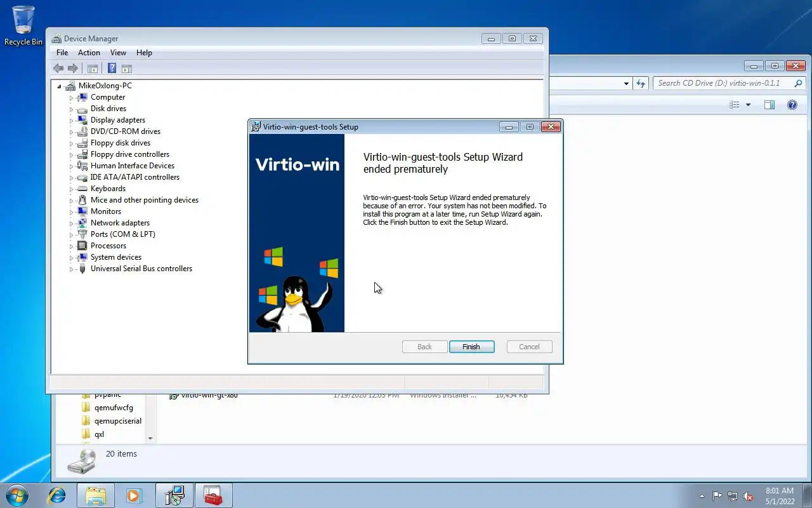Launch Internet Explorer from the taskbar
This screenshot has height=508, width=812.
pyautogui.click(x=57, y=495)
